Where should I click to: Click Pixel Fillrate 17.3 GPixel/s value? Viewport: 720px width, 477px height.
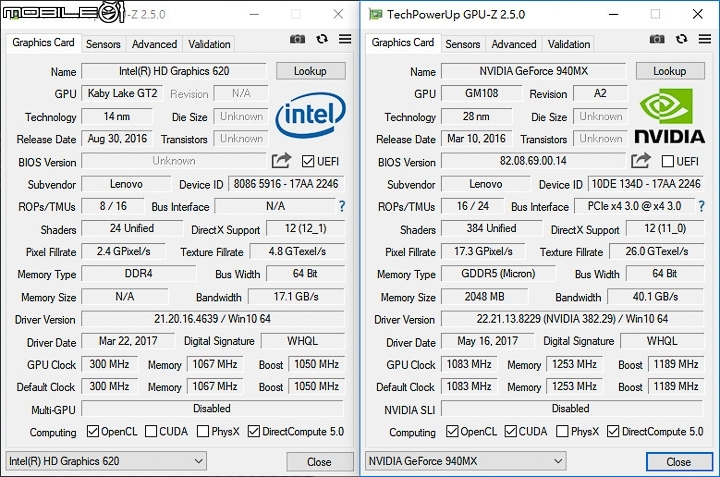coord(483,252)
